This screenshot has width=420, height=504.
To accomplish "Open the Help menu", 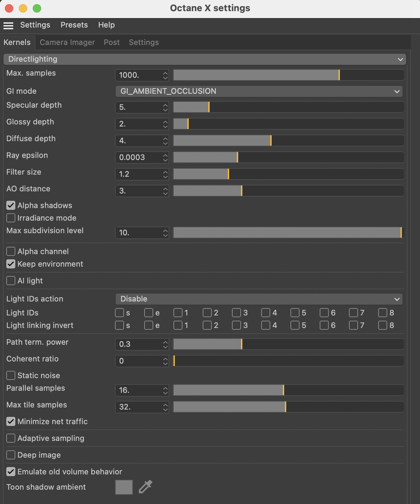I will pos(107,25).
